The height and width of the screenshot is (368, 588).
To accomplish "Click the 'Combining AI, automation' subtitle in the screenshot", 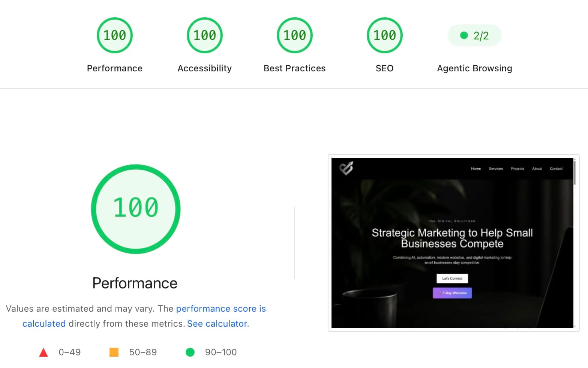I will coord(452,260).
